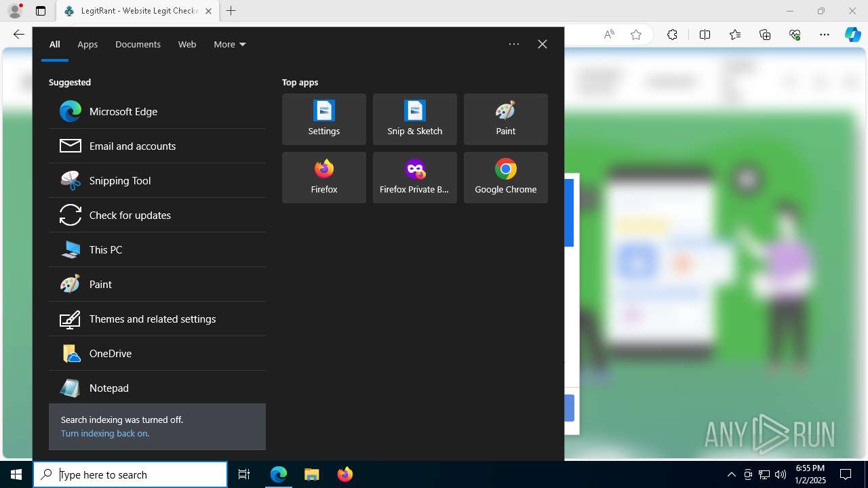Screen dimensions: 868x488
Task: Open Paint in the suggested list
Action: tap(157, 284)
